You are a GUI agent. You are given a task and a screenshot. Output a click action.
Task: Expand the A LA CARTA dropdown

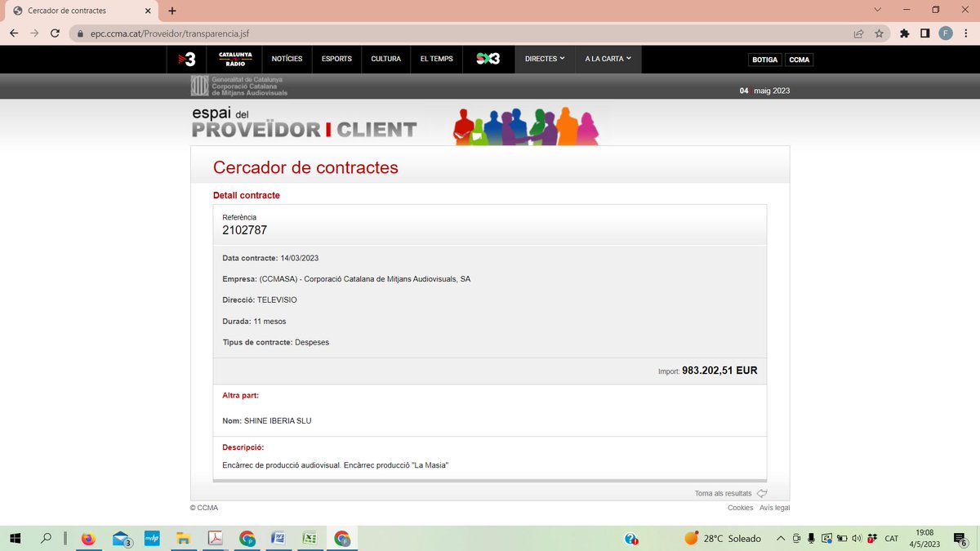coord(608,59)
